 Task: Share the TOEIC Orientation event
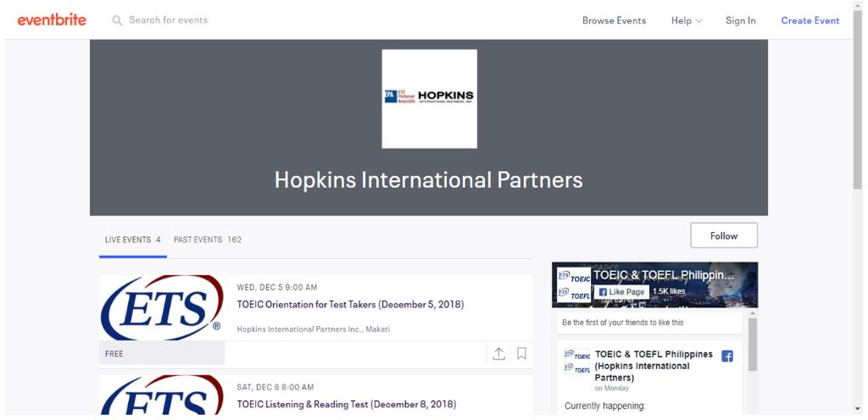(498, 354)
